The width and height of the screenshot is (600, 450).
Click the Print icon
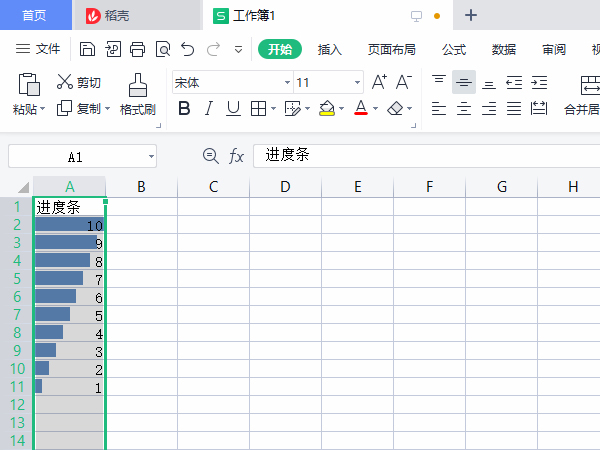coord(137,49)
